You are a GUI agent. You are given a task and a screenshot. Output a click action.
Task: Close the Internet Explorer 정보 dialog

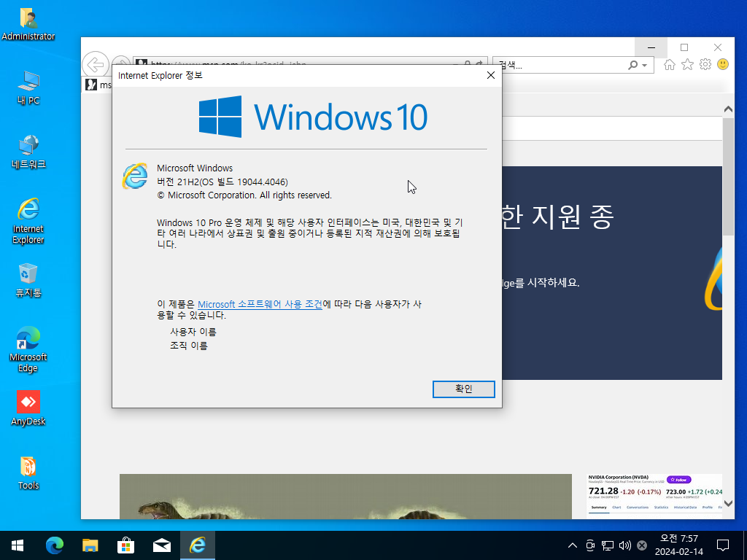pos(491,75)
